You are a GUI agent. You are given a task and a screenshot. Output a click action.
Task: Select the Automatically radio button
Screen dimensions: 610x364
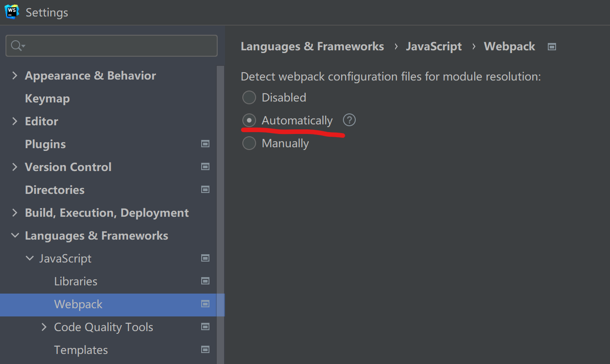(249, 120)
